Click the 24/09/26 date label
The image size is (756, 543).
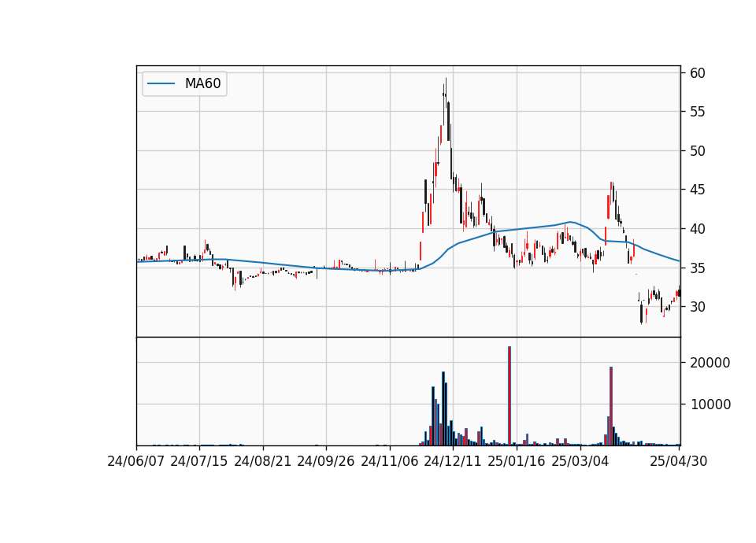coord(326,461)
